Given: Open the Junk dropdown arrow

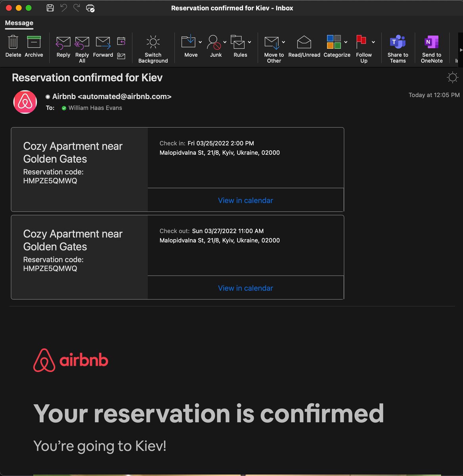Looking at the screenshot, I should 225,42.
